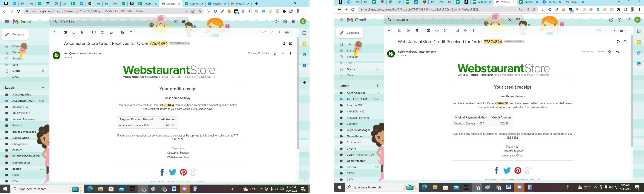Viewport: 644px width, 194px height.
Task: Click the right Gmail window's vertical scrollbar
Action: click(x=632, y=91)
